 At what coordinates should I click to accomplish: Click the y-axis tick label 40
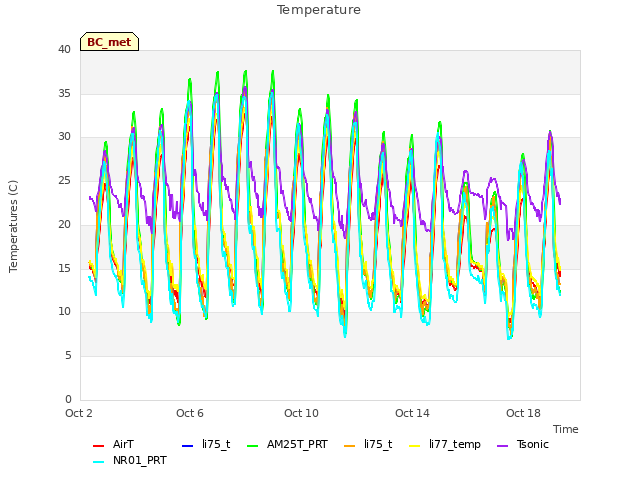[x=64, y=50]
